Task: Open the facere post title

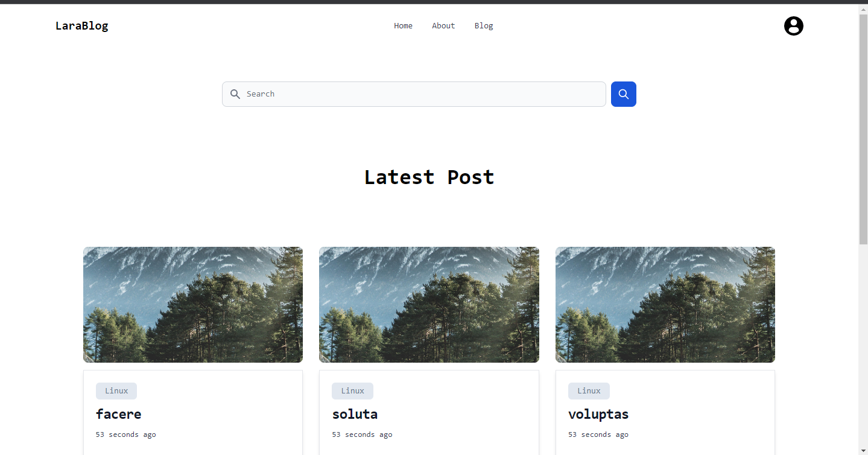Action: [118, 414]
